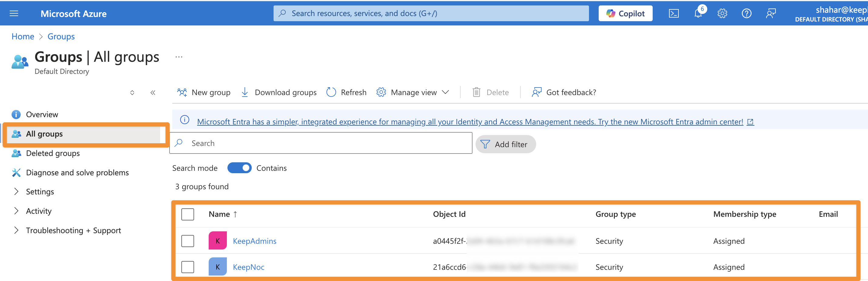
Task: Click the pink KeepAdmins K avatar
Action: 218,240
